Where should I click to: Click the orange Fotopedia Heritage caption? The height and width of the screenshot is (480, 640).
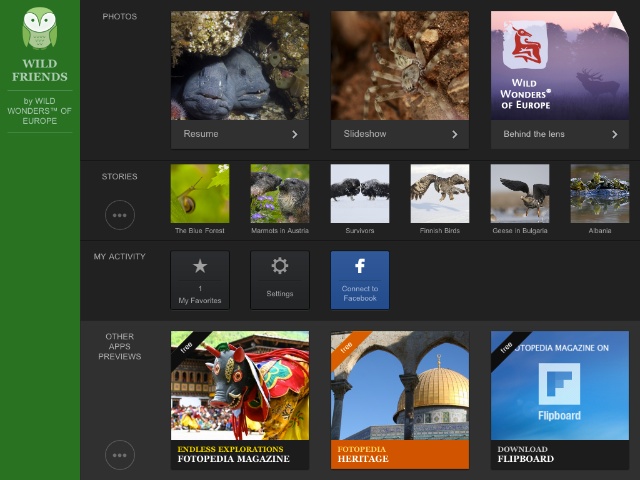pyautogui.click(x=400, y=454)
